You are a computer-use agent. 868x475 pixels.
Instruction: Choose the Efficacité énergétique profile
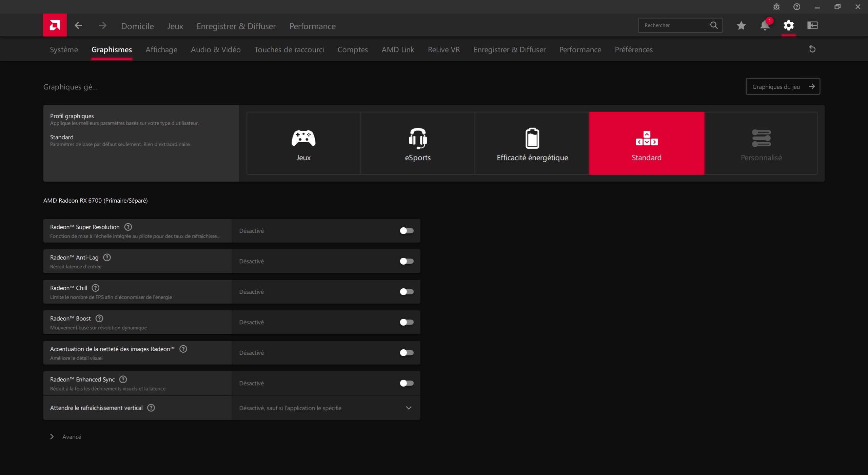point(532,143)
